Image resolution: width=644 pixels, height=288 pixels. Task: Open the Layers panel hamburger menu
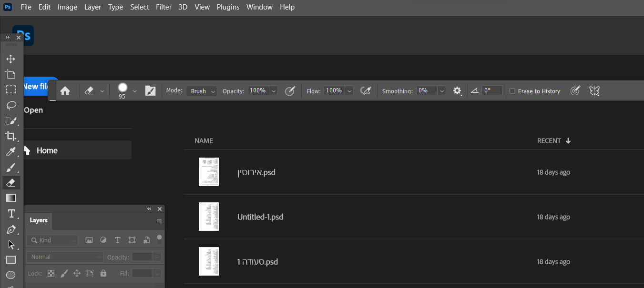159,220
